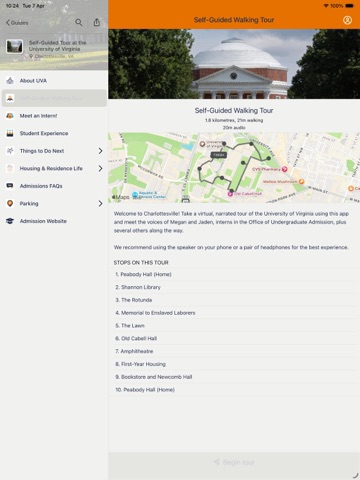Viewport: 360px width, 480px height.
Task: Select stop 4. Memorial to Enslaved Laborers
Action: 234,313
